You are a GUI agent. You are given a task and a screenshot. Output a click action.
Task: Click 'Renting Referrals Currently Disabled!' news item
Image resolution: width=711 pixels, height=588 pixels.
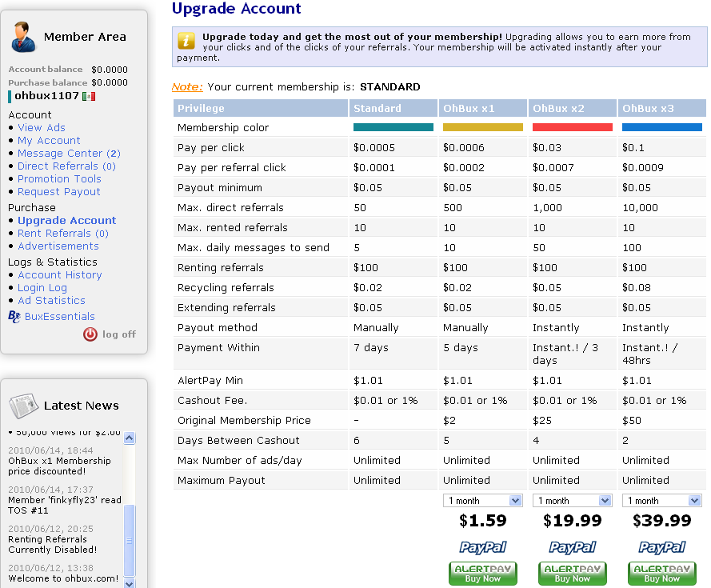[53, 545]
